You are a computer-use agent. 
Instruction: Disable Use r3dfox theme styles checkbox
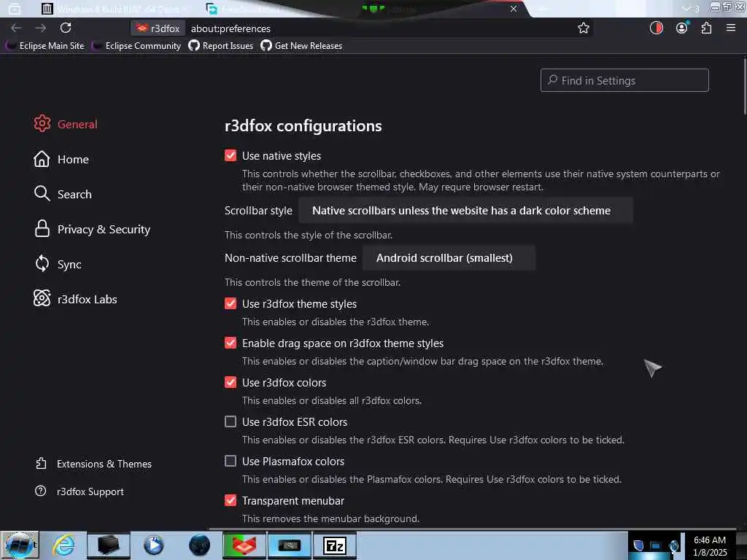click(x=231, y=304)
